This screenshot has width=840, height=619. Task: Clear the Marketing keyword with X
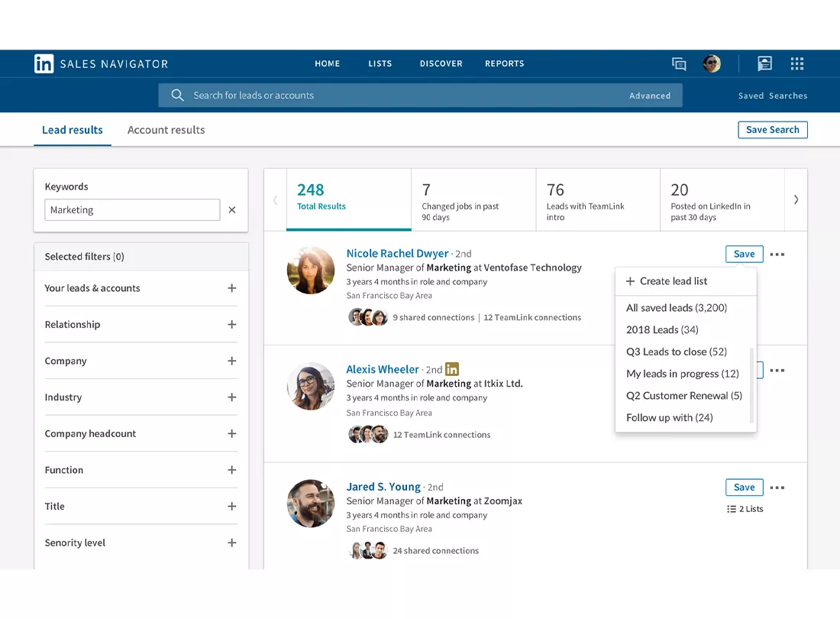[x=232, y=210]
